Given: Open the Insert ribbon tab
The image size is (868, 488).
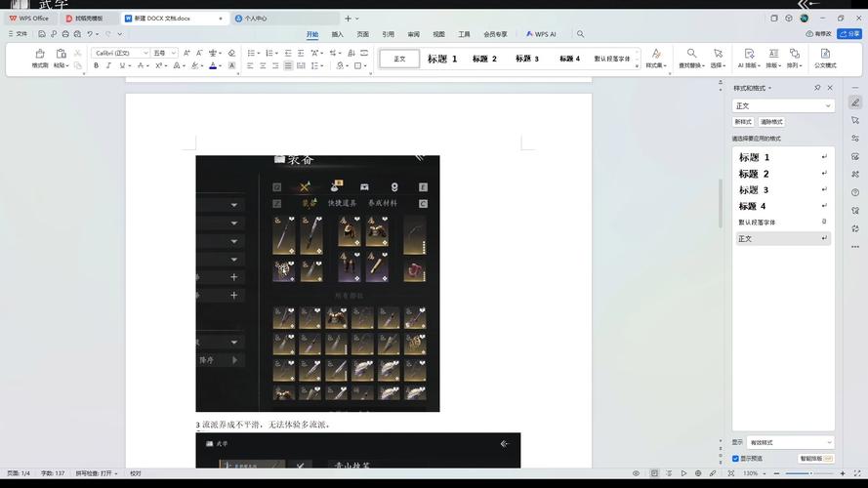Looking at the screenshot, I should point(337,34).
